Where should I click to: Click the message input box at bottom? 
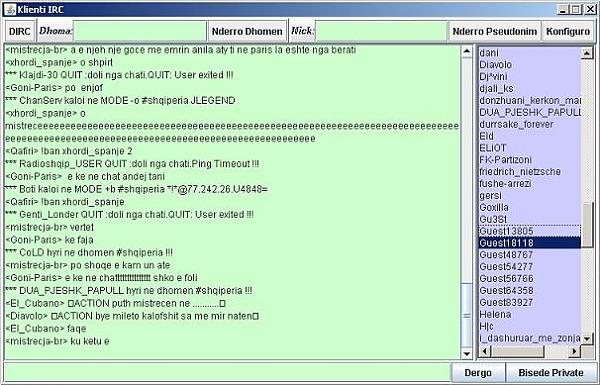point(227,372)
